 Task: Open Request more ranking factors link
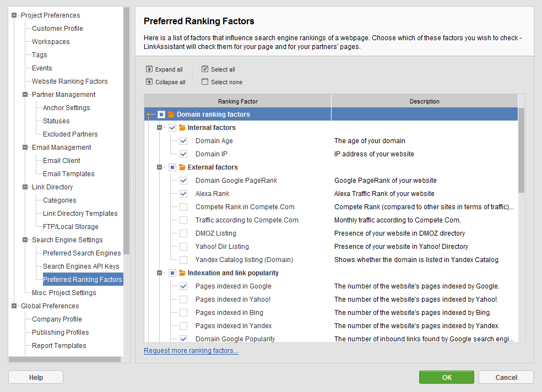click(x=191, y=351)
